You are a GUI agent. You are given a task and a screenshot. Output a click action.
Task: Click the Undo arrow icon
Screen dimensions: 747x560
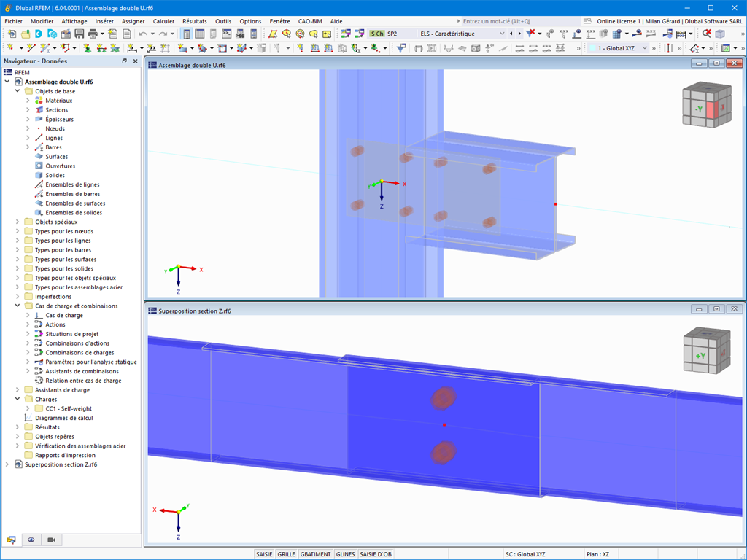click(143, 34)
